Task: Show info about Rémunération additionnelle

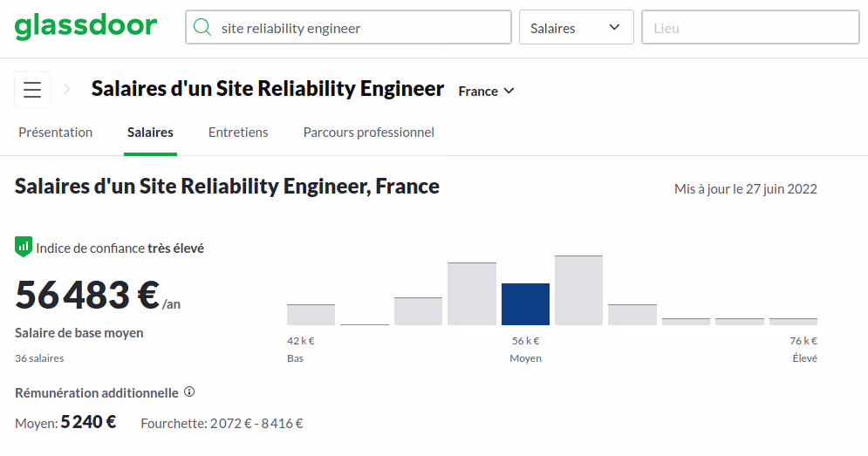Action: coord(189,392)
